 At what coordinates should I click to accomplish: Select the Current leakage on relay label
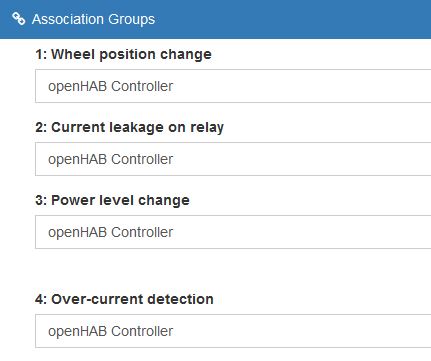[130, 127]
